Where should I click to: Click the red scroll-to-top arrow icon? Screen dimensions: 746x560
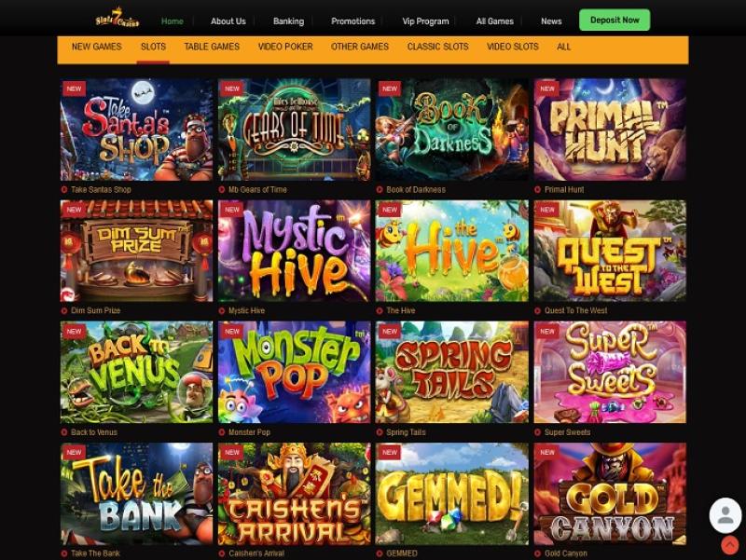coord(729,545)
